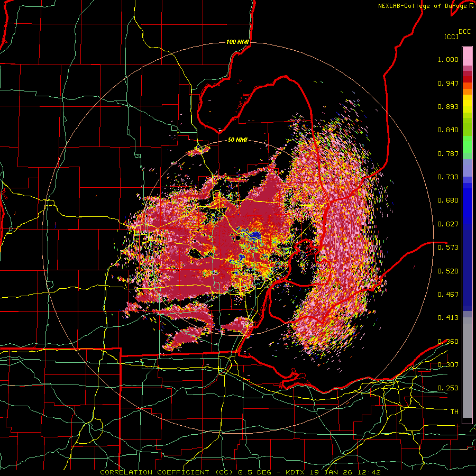Click the 0.360 color scale value

448,342
